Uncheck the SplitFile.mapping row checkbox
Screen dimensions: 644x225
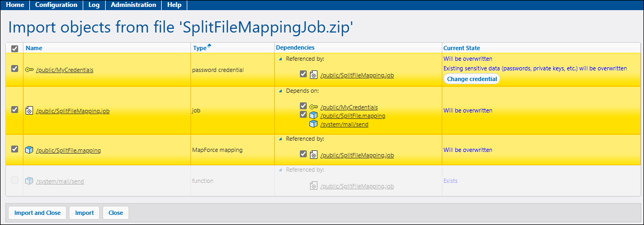point(15,149)
